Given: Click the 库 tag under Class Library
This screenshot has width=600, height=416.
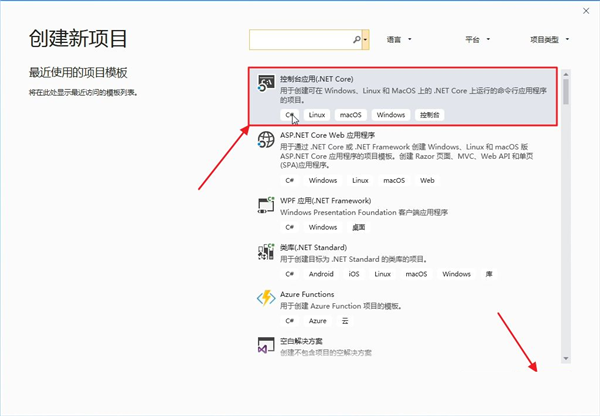Looking at the screenshot, I should pos(489,274).
